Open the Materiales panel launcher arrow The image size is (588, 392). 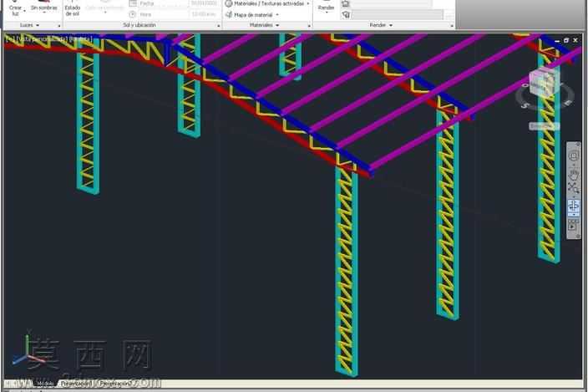(309, 26)
